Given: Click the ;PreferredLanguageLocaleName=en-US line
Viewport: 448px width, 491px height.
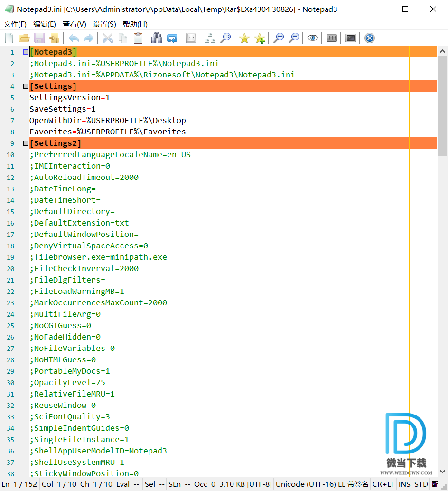Looking at the screenshot, I should (110, 155).
